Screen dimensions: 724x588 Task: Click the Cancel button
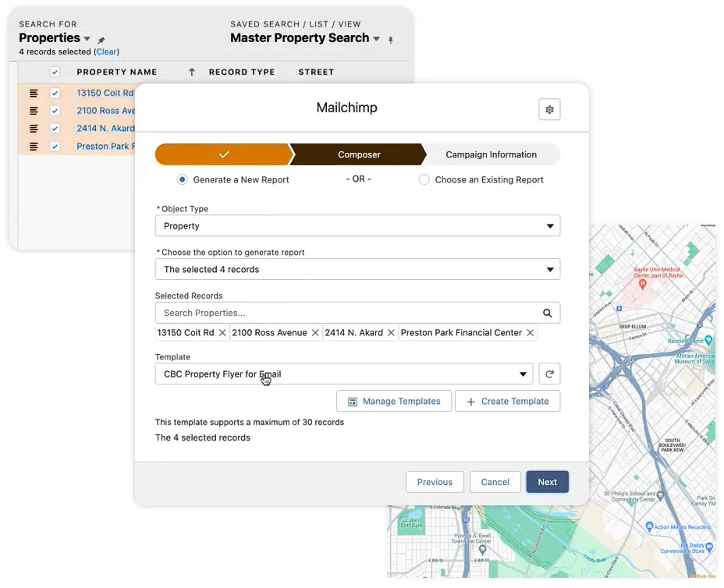[495, 482]
